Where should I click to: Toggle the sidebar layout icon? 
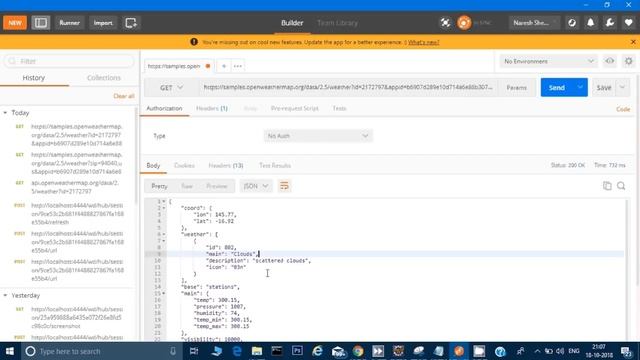41,23
